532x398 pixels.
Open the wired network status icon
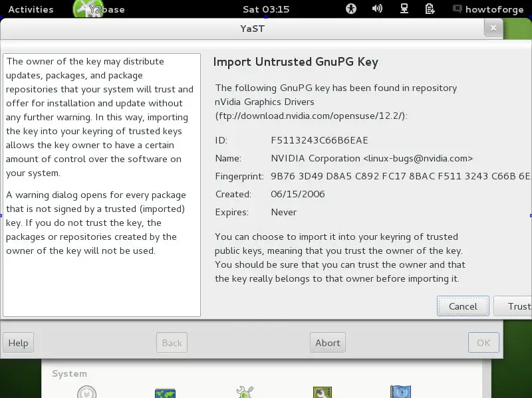pos(404,9)
